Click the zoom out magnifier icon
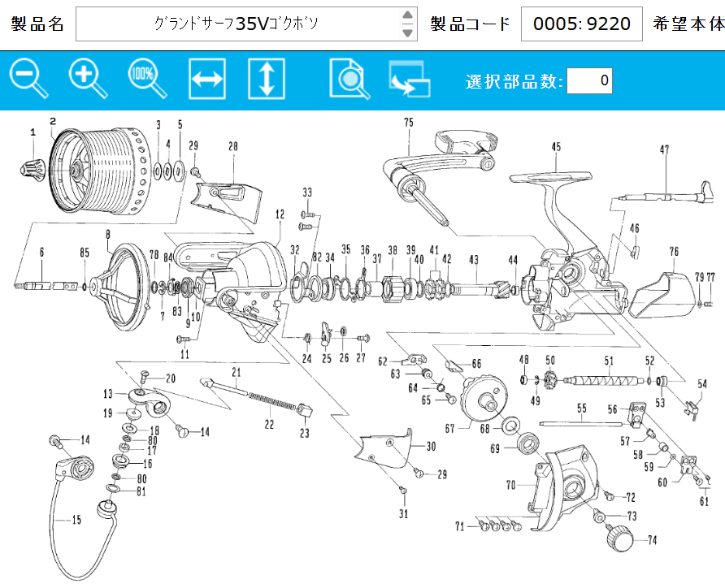This screenshot has height=588, width=725. (28, 79)
